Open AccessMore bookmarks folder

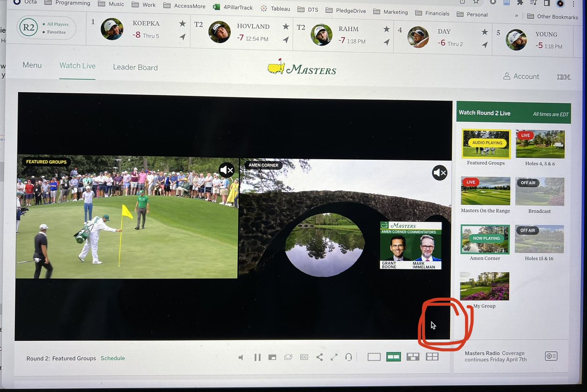(184, 6)
